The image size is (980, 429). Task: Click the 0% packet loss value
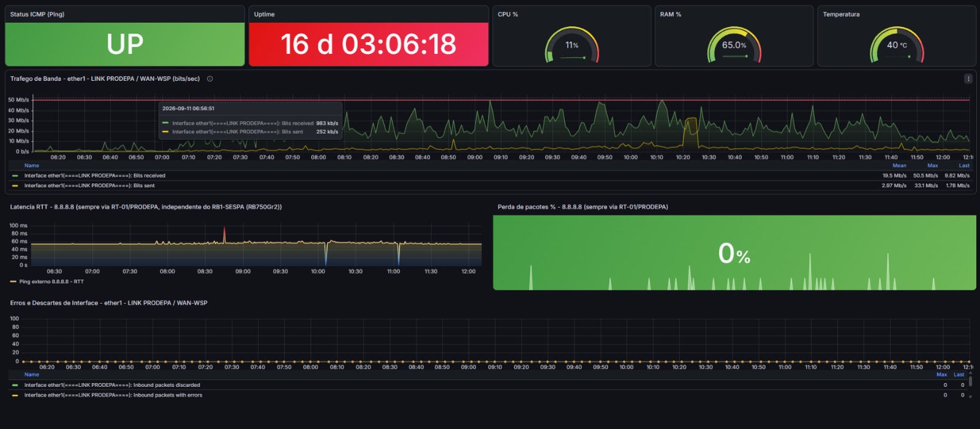734,253
